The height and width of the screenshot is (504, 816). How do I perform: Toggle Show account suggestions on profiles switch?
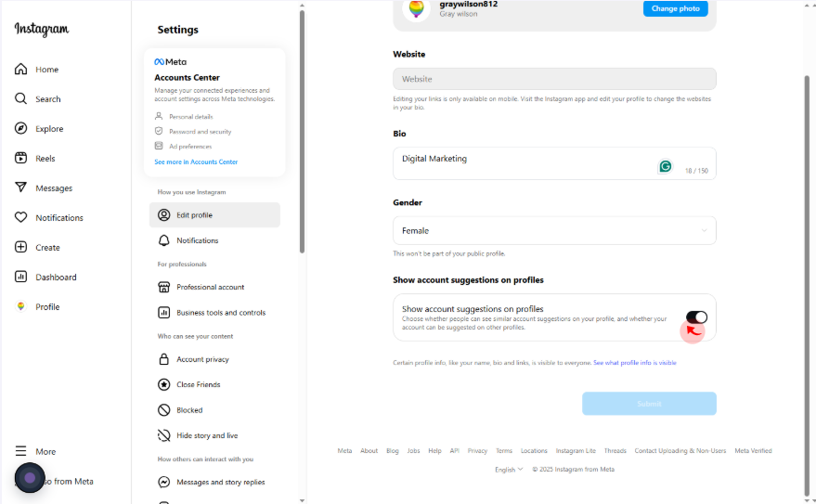pyautogui.click(x=696, y=317)
